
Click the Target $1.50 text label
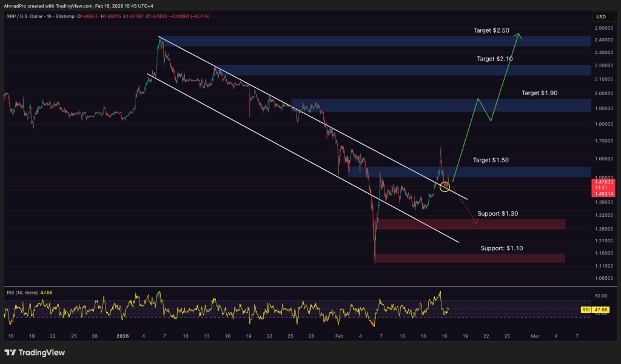point(491,160)
